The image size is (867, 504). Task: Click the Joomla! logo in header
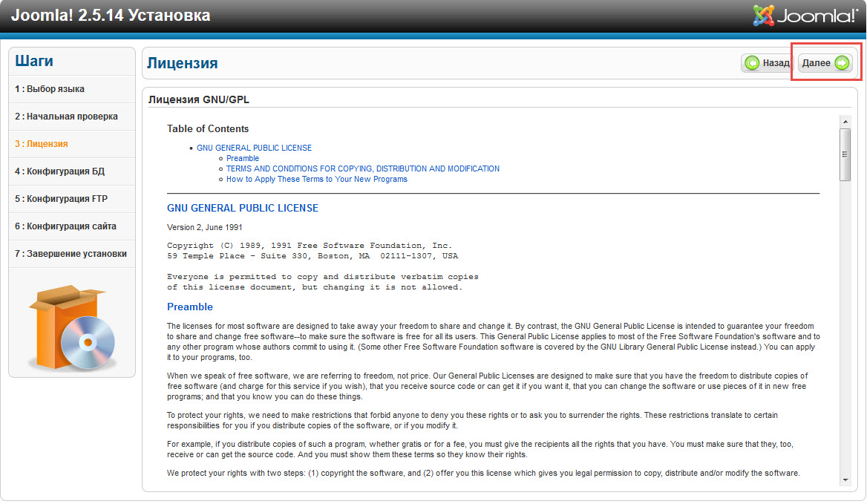coord(805,16)
